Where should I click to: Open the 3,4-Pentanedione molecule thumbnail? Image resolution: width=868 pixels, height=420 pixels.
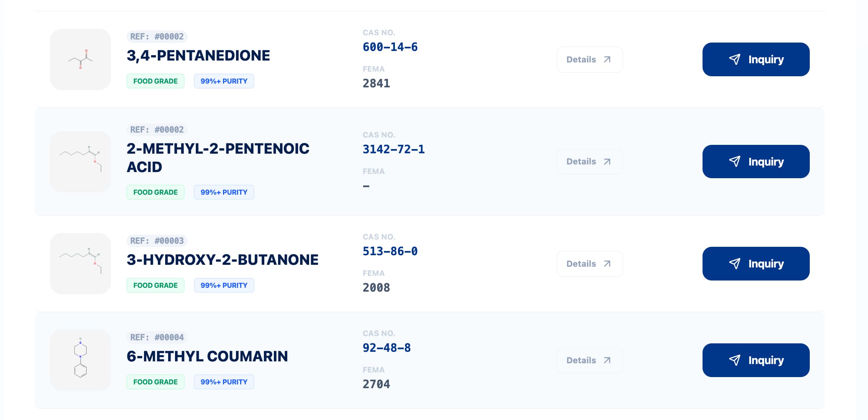[80, 59]
